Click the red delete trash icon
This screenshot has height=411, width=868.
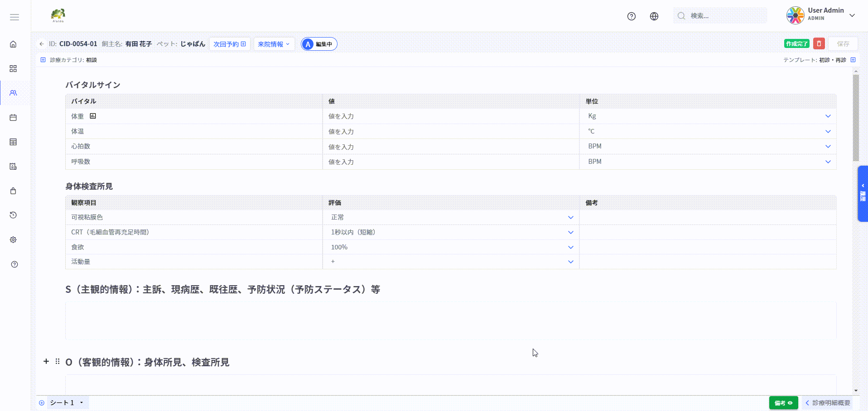(819, 43)
